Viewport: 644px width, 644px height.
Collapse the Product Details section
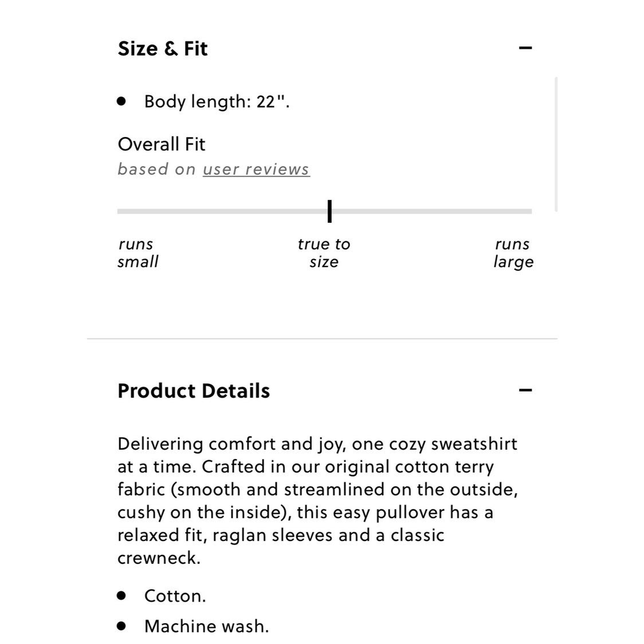tap(525, 390)
